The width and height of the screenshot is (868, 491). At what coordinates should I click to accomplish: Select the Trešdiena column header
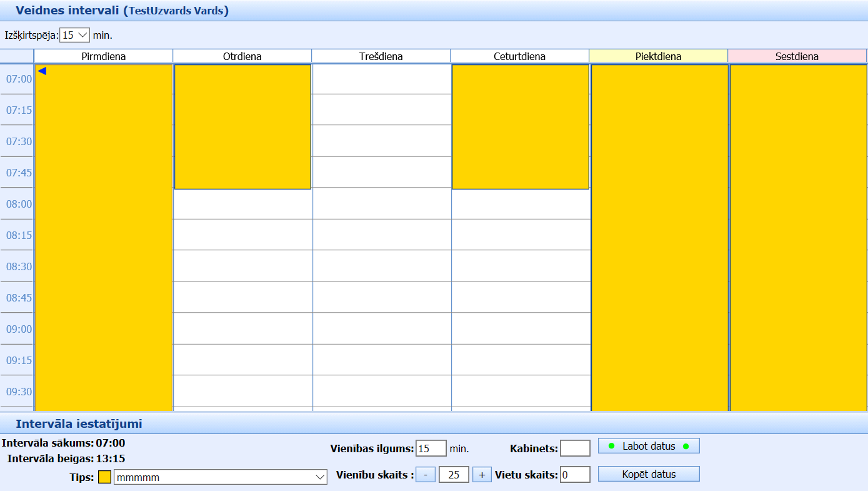[x=381, y=56]
